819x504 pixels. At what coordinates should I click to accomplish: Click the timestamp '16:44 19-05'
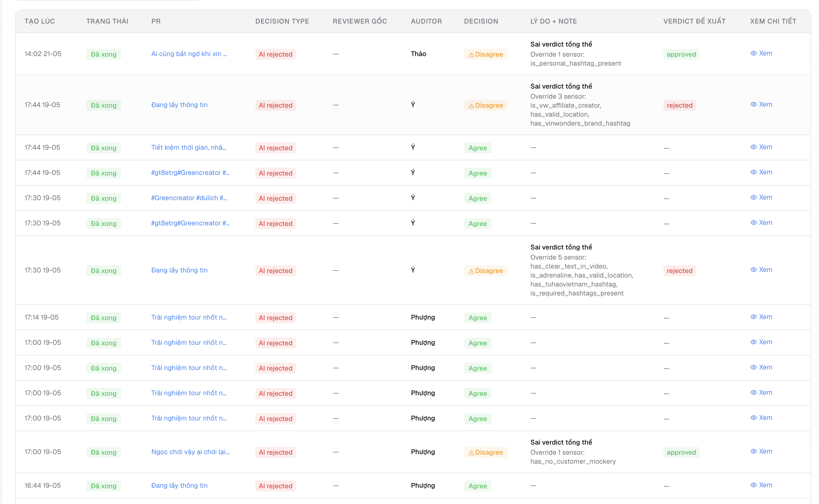43,485
